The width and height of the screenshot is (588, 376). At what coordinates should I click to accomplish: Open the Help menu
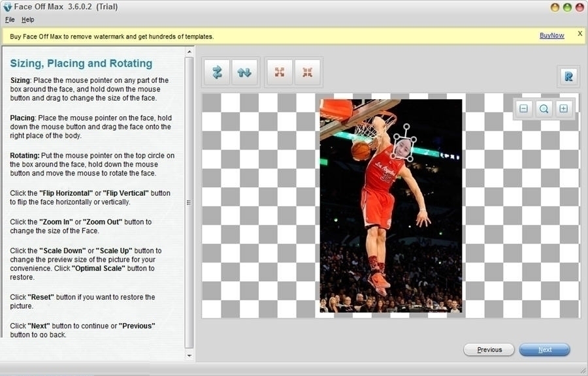(27, 19)
